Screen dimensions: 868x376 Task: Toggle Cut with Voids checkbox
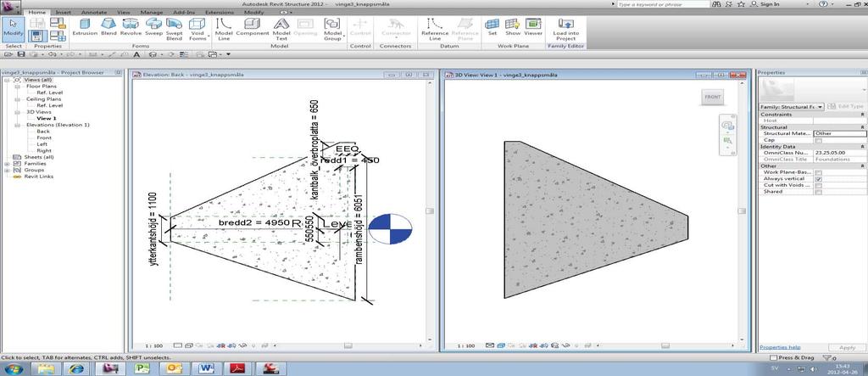(819, 185)
